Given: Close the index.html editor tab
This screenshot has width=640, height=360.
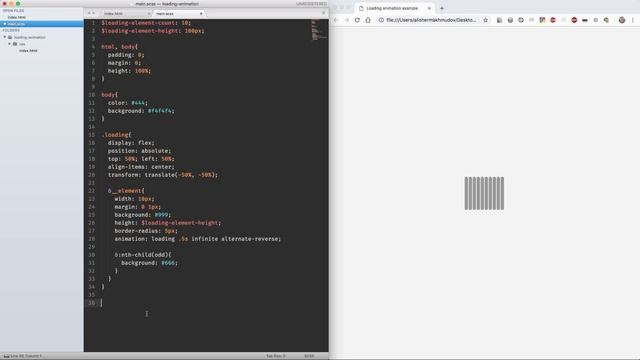Looking at the screenshot, I should [148, 13].
